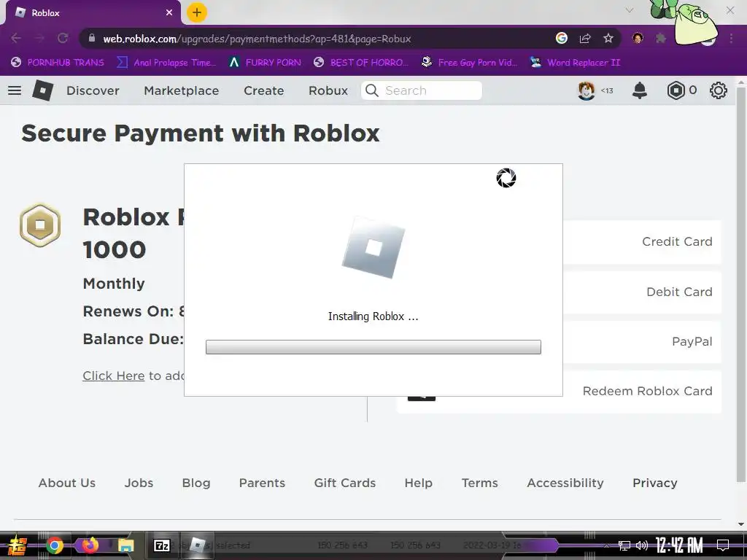Open the Terms footer link

[480, 483]
